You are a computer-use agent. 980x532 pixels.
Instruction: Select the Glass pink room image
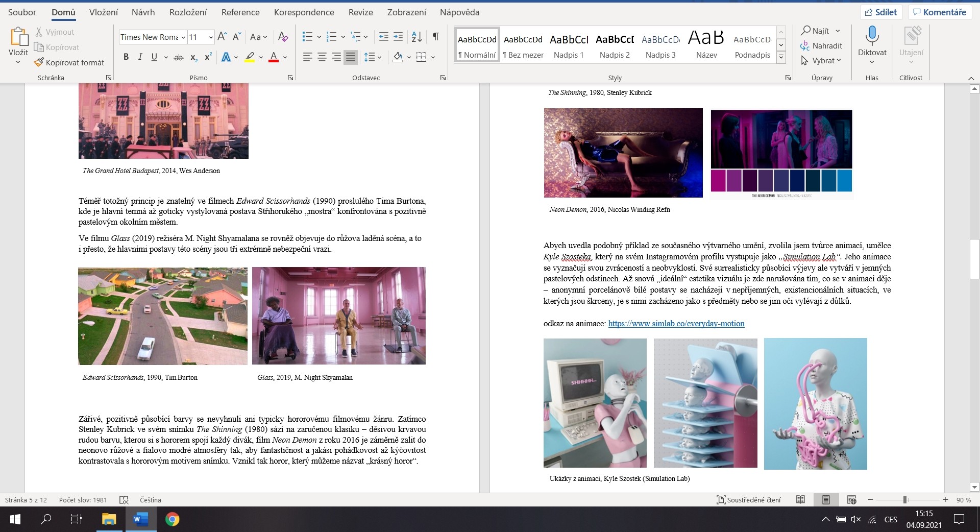[339, 316]
